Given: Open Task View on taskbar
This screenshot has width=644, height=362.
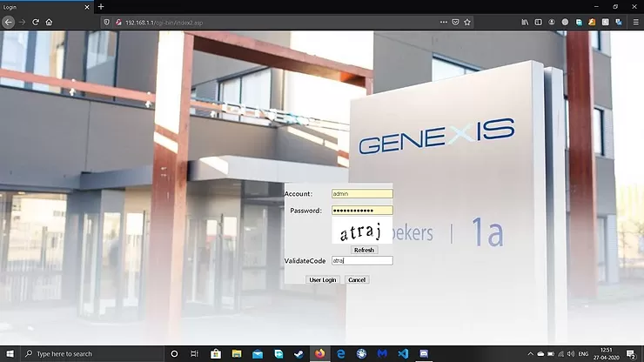Looking at the screenshot, I should point(194,354).
